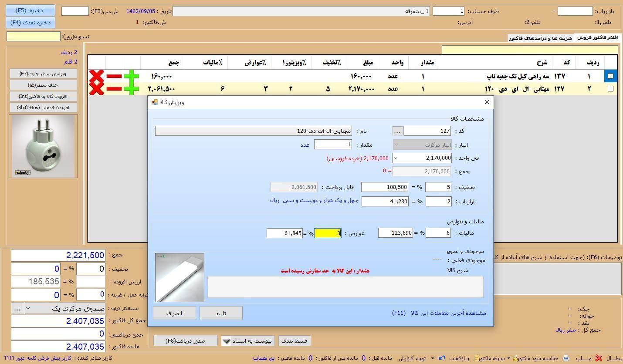Click the قسط بندی button
This screenshot has width=623, height=364.
[x=294, y=341]
